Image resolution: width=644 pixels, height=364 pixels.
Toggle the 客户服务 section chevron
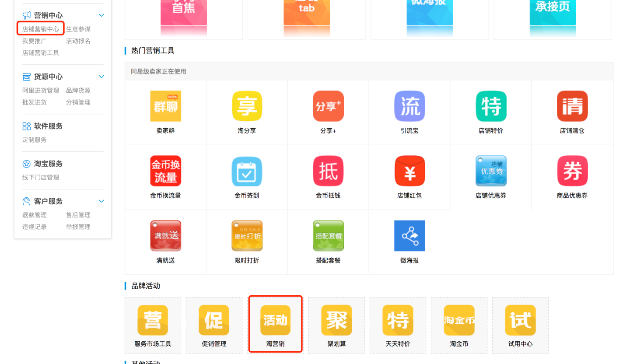pyautogui.click(x=101, y=201)
